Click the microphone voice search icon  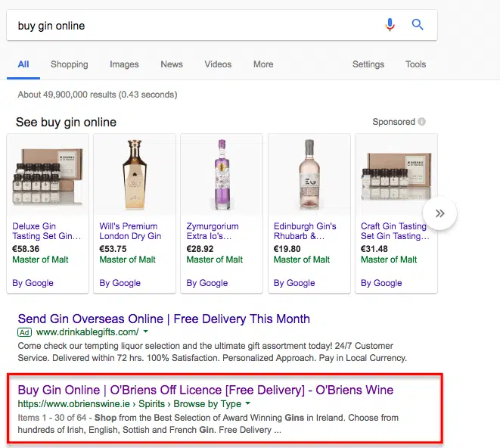pos(390,25)
